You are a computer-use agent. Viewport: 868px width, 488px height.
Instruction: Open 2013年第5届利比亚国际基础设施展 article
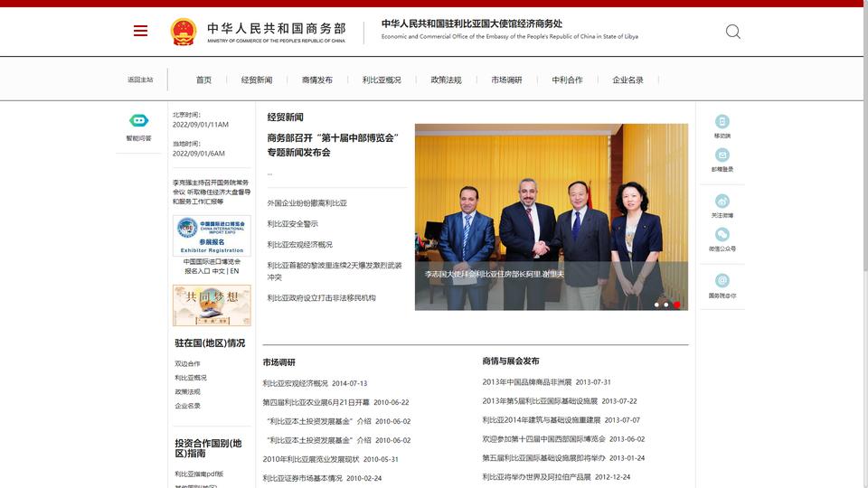[559, 401]
